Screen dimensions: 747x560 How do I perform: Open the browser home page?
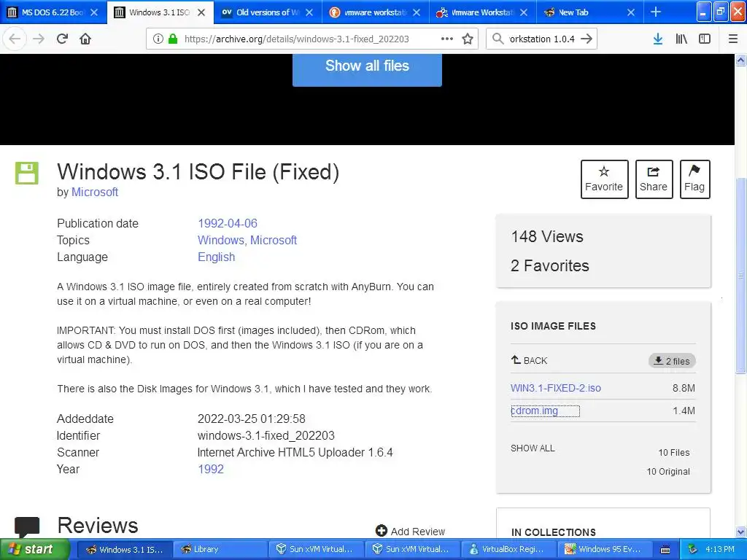pyautogui.click(x=85, y=39)
